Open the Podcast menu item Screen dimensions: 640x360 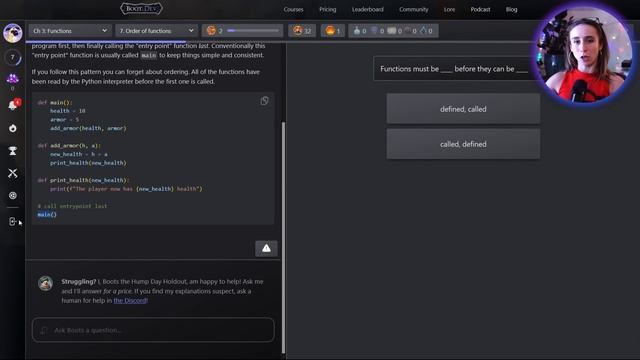coord(480,9)
